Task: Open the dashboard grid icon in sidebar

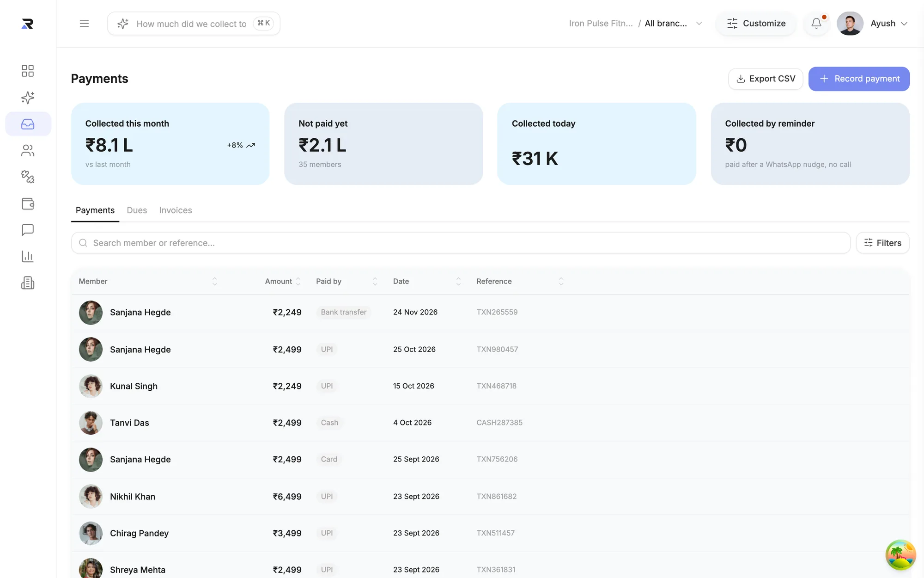Action: pos(28,71)
